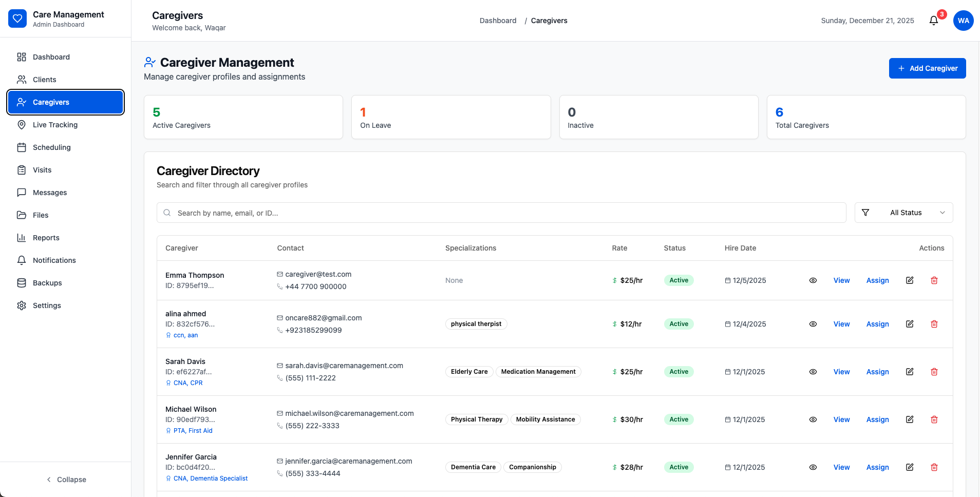Click the Care Management heart logo
Image resolution: width=980 pixels, height=497 pixels.
17,19
